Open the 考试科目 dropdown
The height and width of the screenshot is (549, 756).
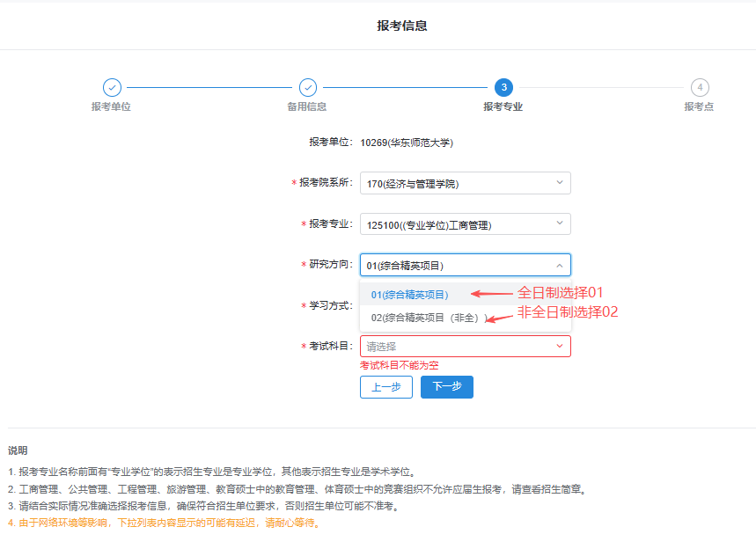pyautogui.click(x=466, y=346)
